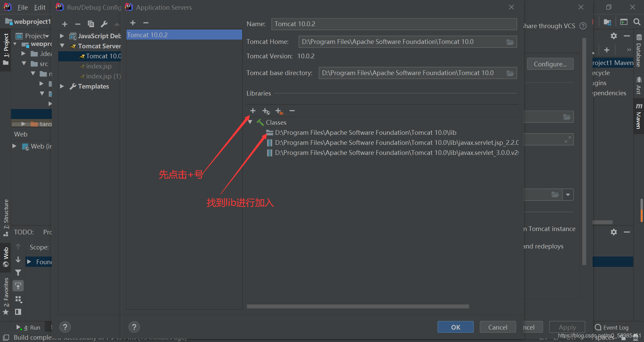The width and height of the screenshot is (644, 342).
Task: Open help for Application Servers dialog
Action: coord(134,327)
